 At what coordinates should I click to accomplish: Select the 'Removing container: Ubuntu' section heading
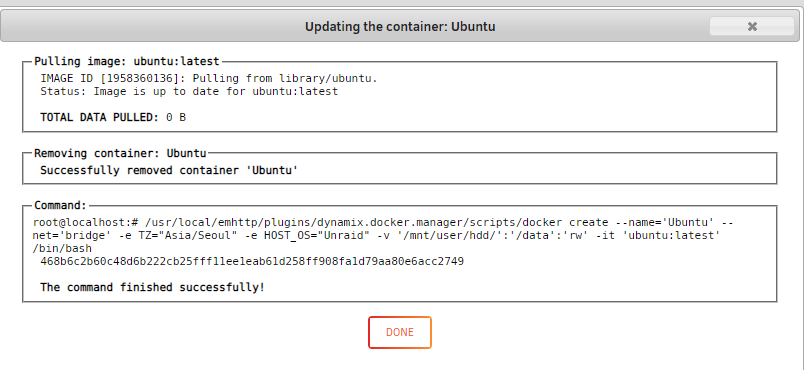[x=120, y=153]
